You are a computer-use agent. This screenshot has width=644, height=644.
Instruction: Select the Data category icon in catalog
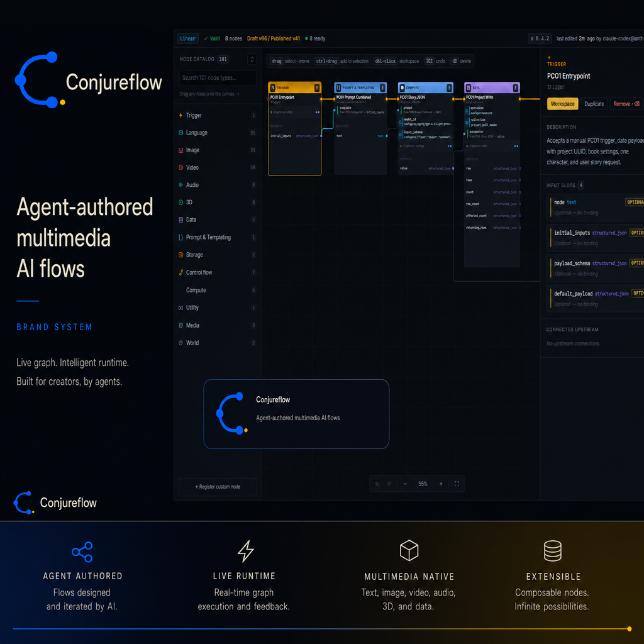coord(180,219)
